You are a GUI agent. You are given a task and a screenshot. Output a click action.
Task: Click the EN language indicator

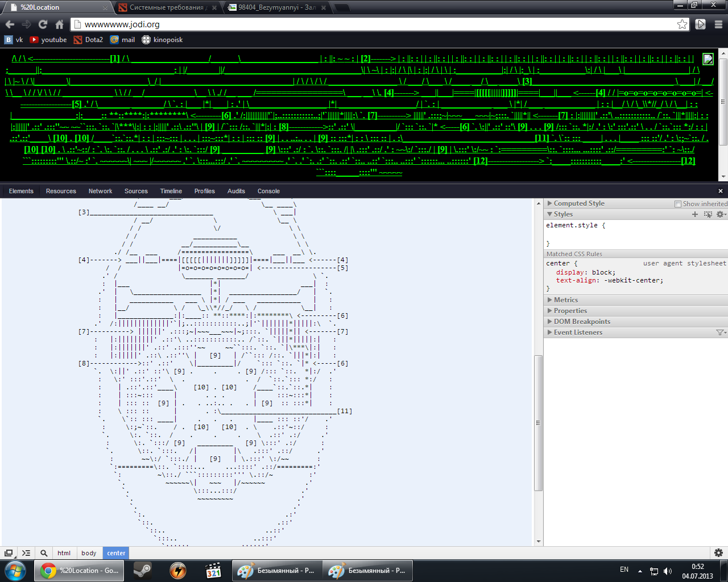click(624, 569)
